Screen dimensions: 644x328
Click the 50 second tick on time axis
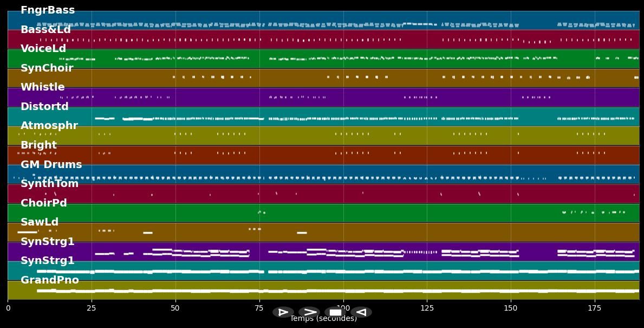click(175, 308)
